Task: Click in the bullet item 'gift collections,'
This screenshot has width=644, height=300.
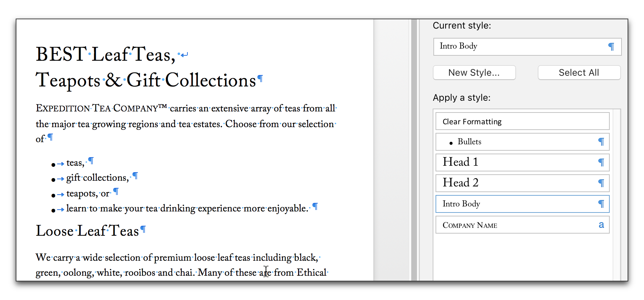Action: tap(97, 178)
